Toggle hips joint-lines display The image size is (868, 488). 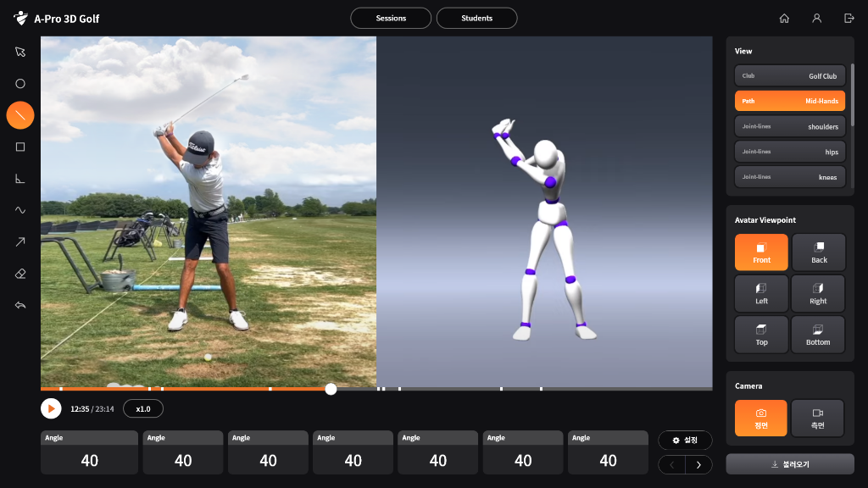pos(790,152)
